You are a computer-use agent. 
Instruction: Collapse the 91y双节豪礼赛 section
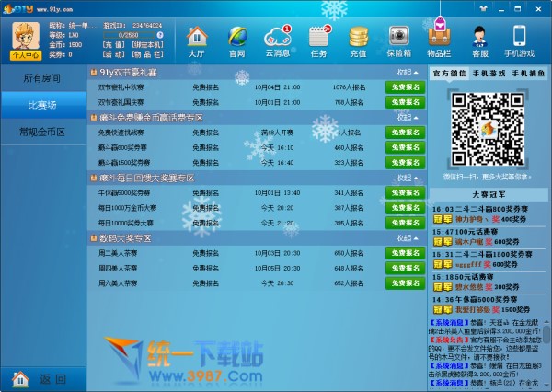coord(407,71)
